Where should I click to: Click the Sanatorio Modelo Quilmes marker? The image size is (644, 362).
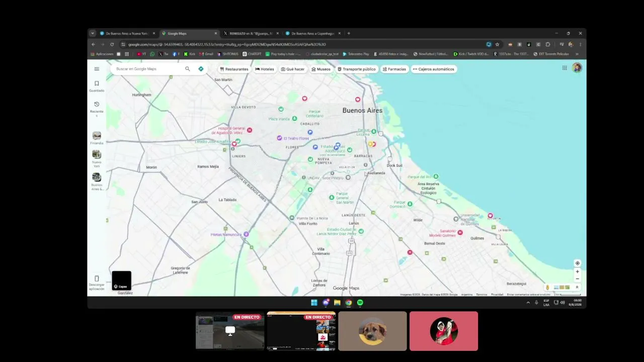pyautogui.click(x=460, y=232)
